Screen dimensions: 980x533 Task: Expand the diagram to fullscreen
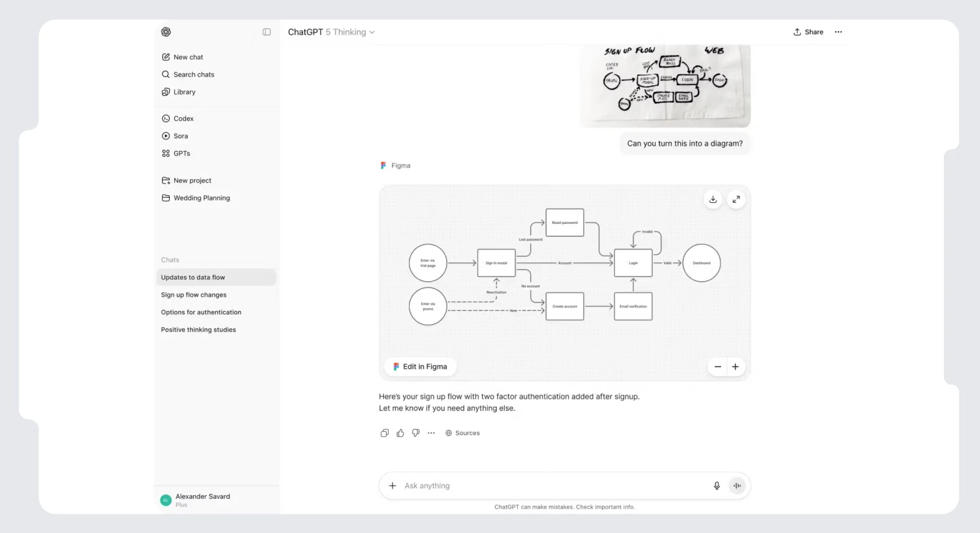click(736, 200)
